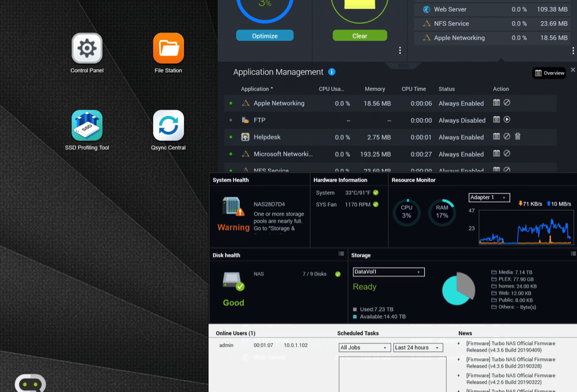Disable Apple Networking with its stop icon

click(x=507, y=103)
